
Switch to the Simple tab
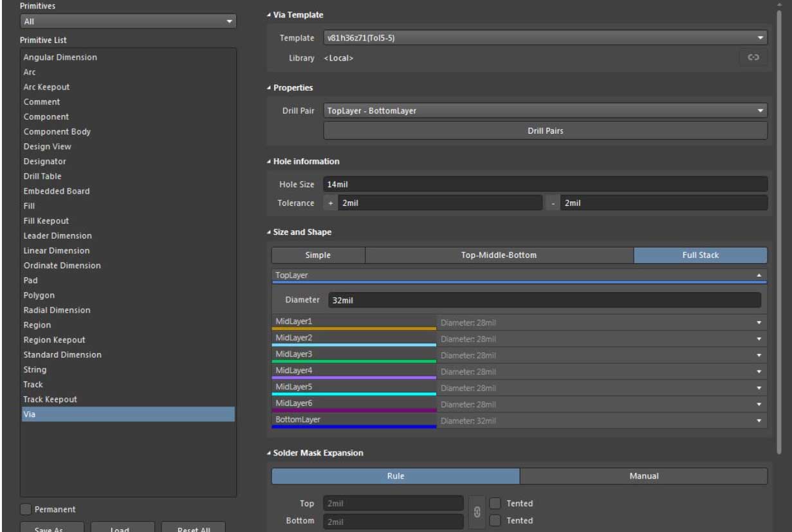click(318, 255)
